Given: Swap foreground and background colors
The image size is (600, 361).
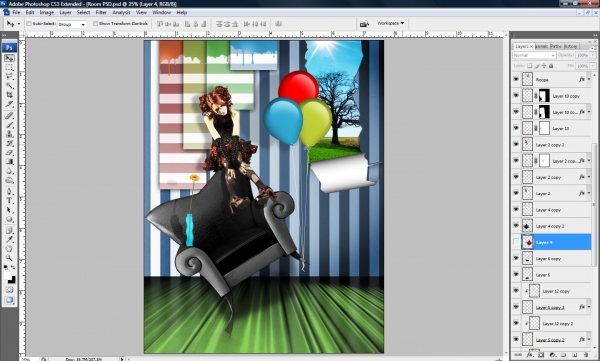Looking at the screenshot, I should pyautogui.click(x=13, y=267).
